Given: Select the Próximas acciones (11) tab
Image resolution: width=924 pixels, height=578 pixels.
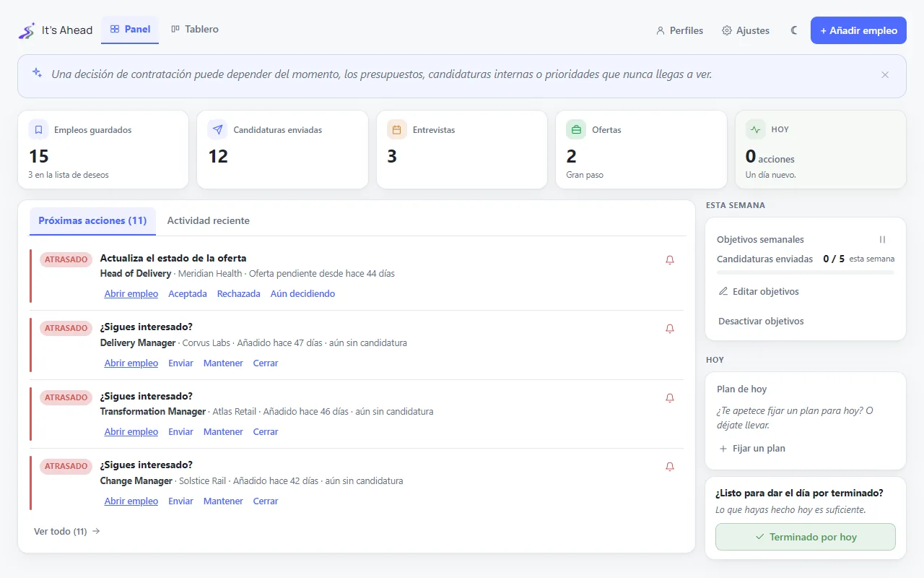Looking at the screenshot, I should (x=92, y=221).
